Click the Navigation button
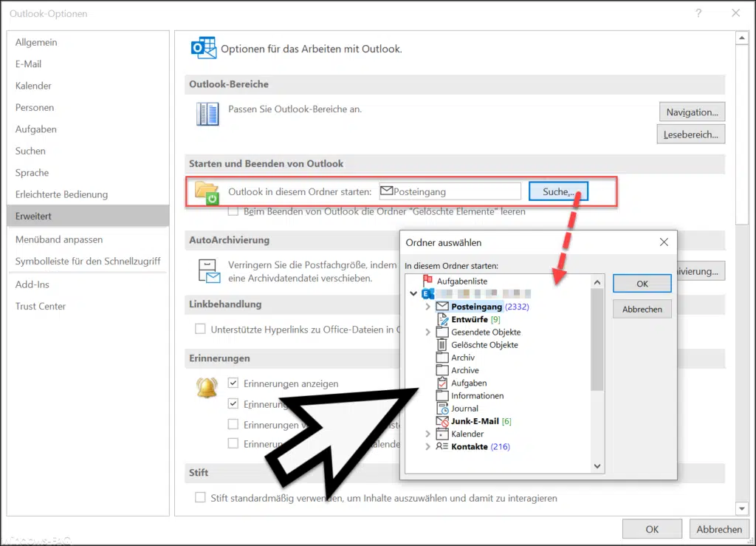 (692, 112)
